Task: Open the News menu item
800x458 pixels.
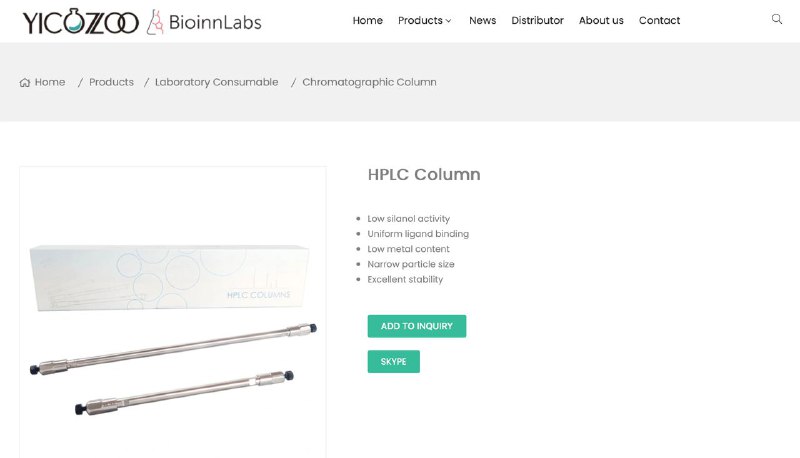Action: pyautogui.click(x=482, y=20)
